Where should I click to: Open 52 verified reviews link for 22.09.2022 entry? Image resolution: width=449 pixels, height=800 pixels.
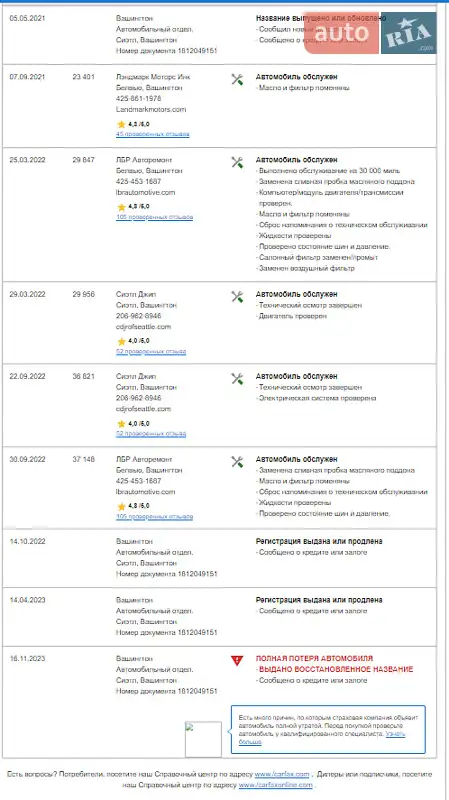tap(151, 434)
